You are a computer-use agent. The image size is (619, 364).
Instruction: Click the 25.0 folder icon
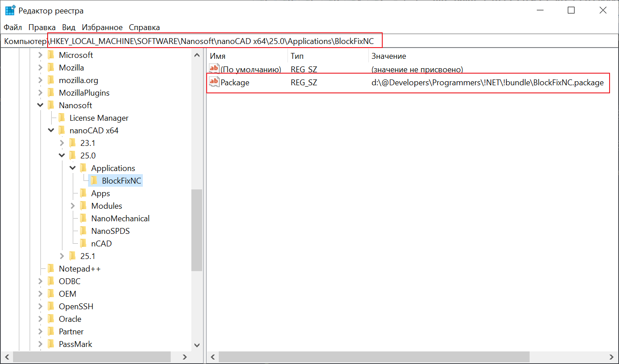pos(72,156)
